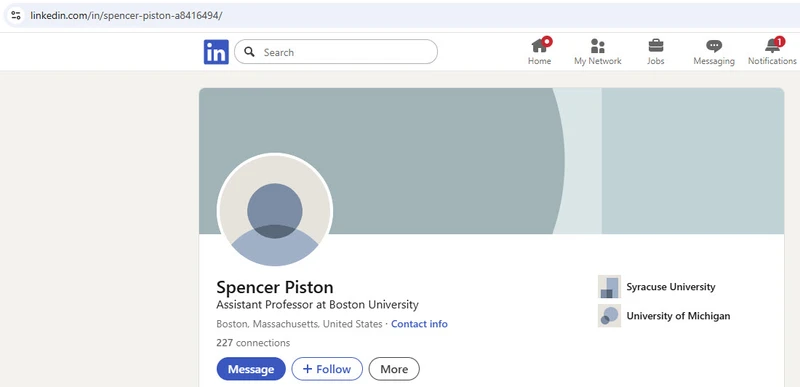
Task: Open Syracuse University link
Action: (671, 287)
